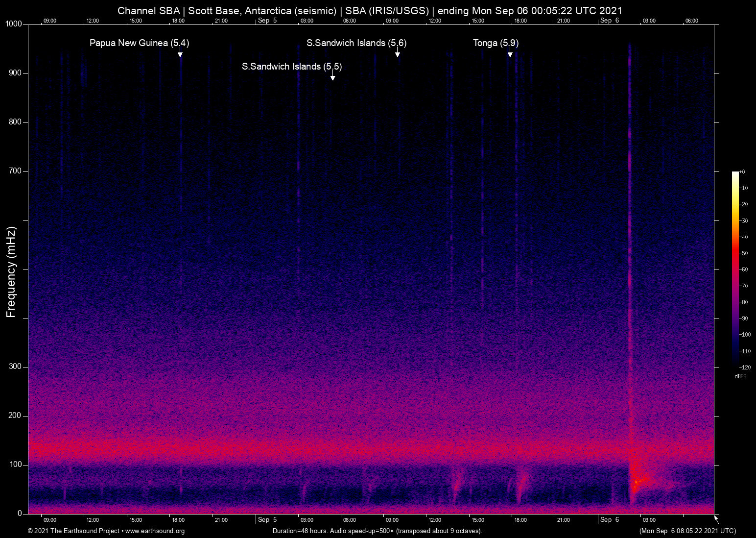Viewport: 756px width, 538px height.
Task: Click the 300 frequency tick label
Action: pyautogui.click(x=15, y=366)
